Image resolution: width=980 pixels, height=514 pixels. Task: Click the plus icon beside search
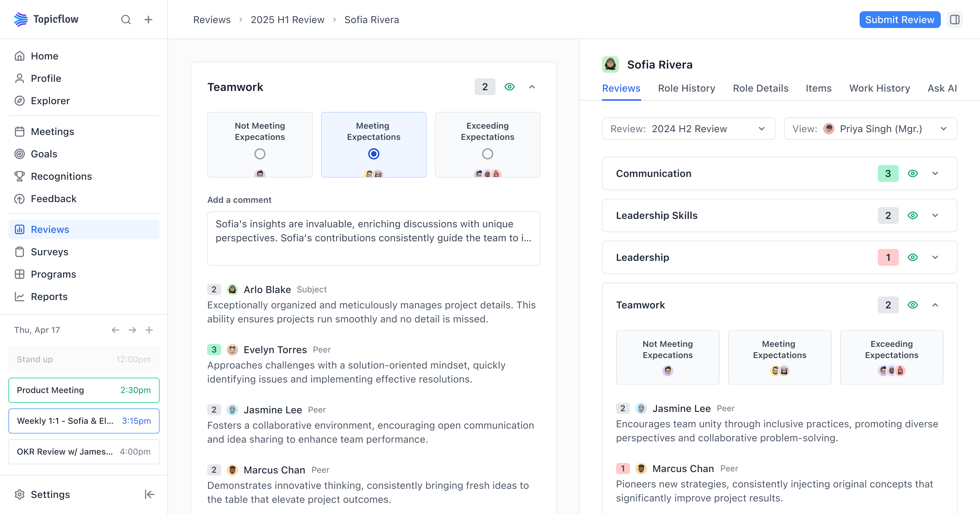pyautogui.click(x=148, y=19)
